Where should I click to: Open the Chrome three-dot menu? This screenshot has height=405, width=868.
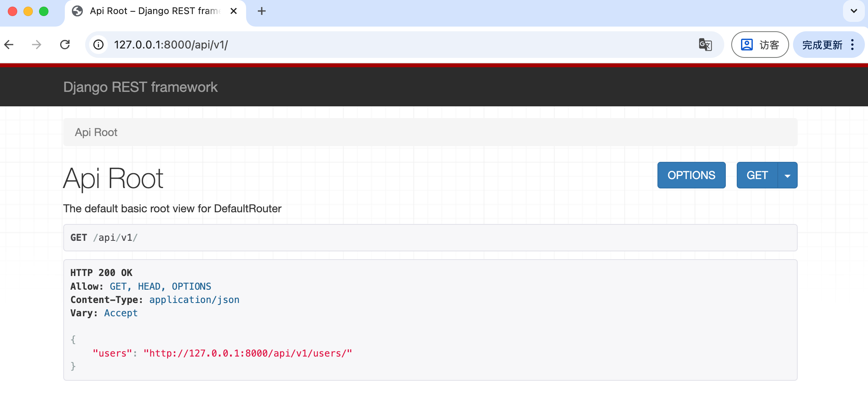click(853, 45)
